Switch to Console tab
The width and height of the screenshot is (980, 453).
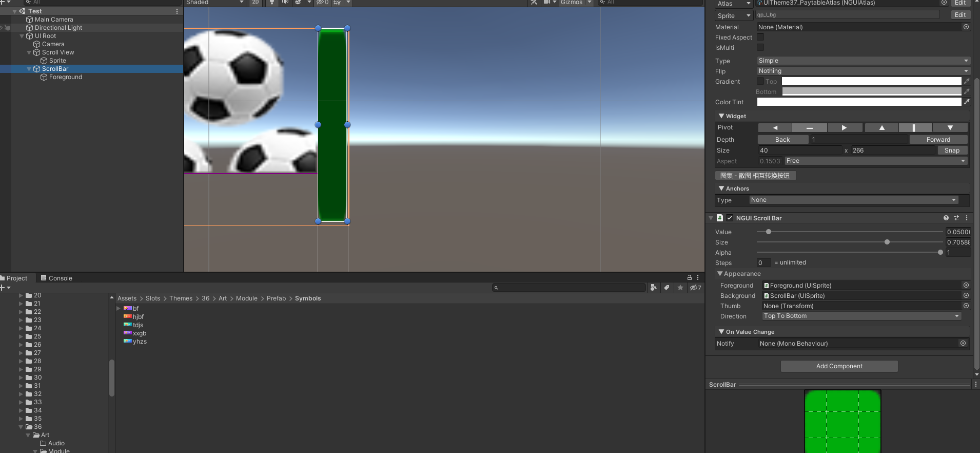56,278
